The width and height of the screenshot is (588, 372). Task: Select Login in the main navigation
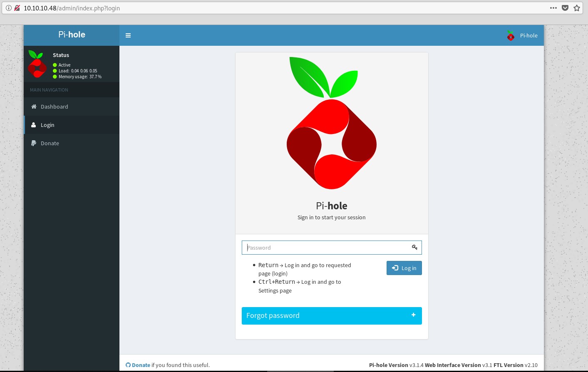tap(72, 125)
